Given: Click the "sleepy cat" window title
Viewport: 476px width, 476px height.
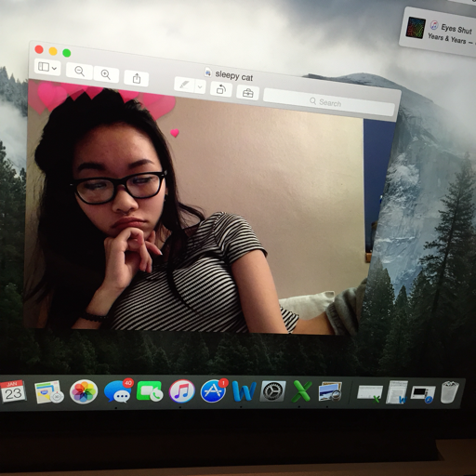Looking at the screenshot, I should click(234, 75).
